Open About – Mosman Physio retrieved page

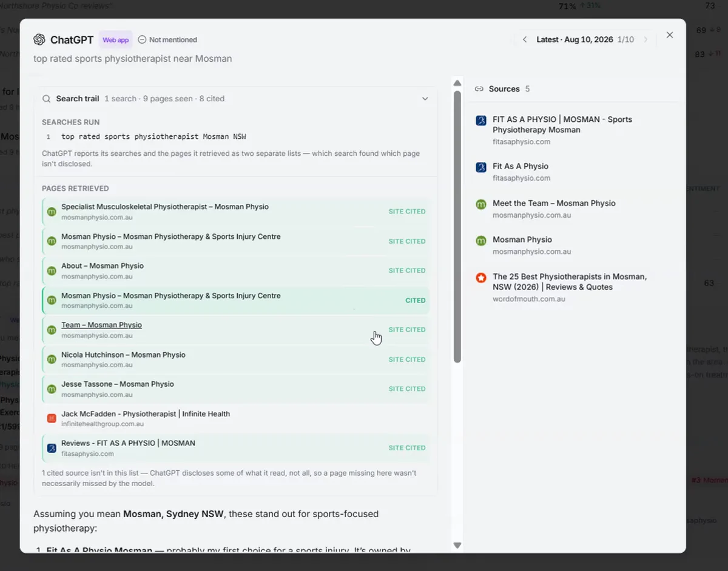pyautogui.click(x=235, y=270)
